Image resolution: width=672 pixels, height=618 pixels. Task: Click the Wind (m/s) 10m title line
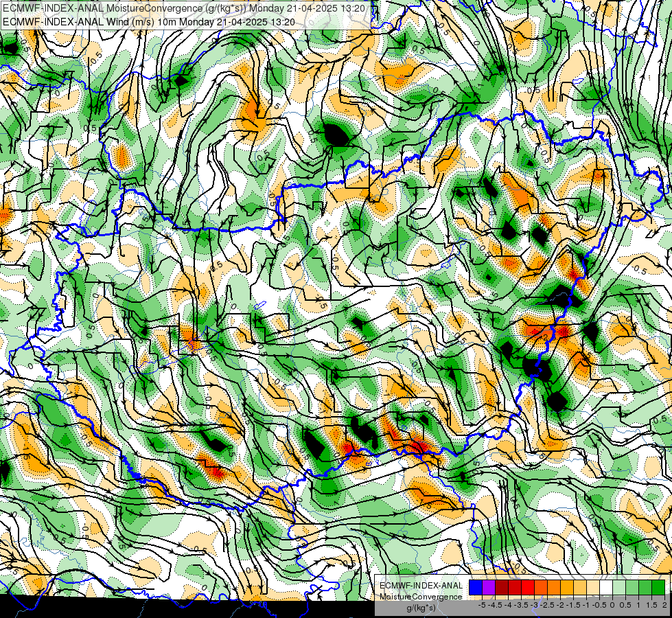point(149,22)
